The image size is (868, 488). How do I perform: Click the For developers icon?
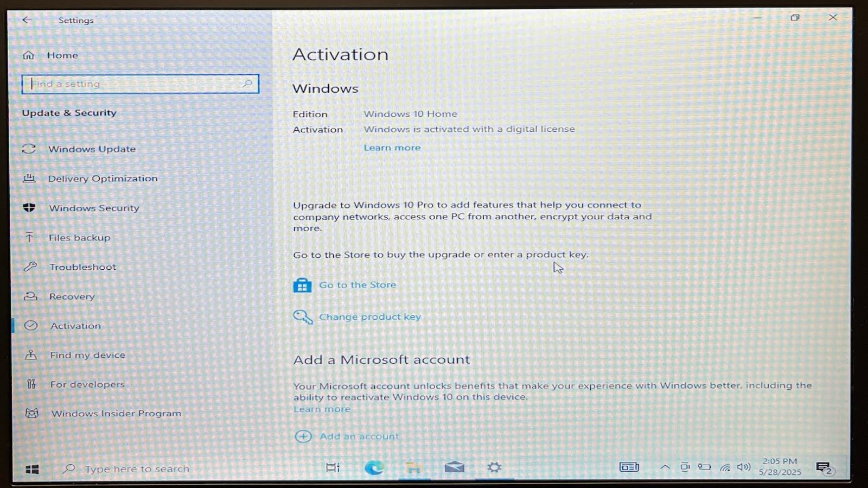pos(31,384)
